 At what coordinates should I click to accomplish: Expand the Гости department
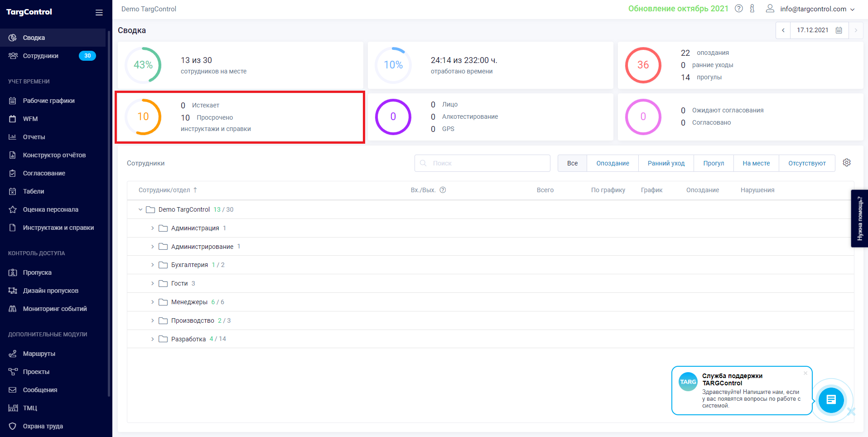point(153,283)
